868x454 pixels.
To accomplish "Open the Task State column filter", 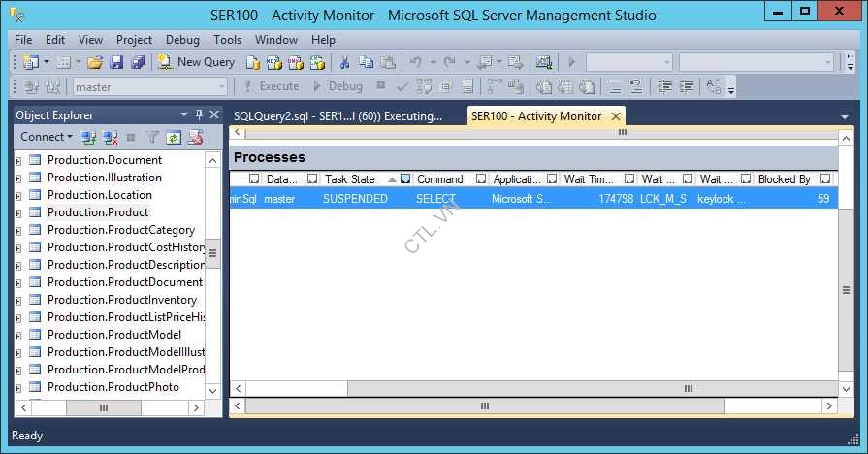I will [x=405, y=179].
